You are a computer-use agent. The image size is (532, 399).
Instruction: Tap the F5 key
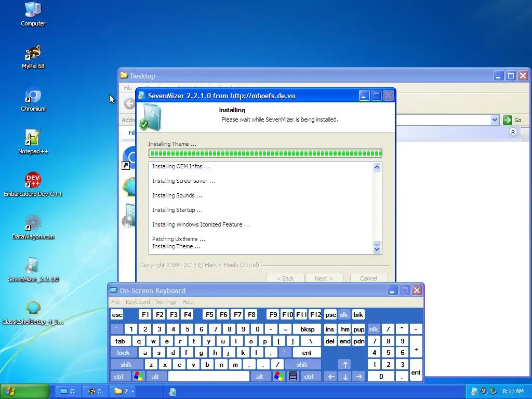coord(210,315)
